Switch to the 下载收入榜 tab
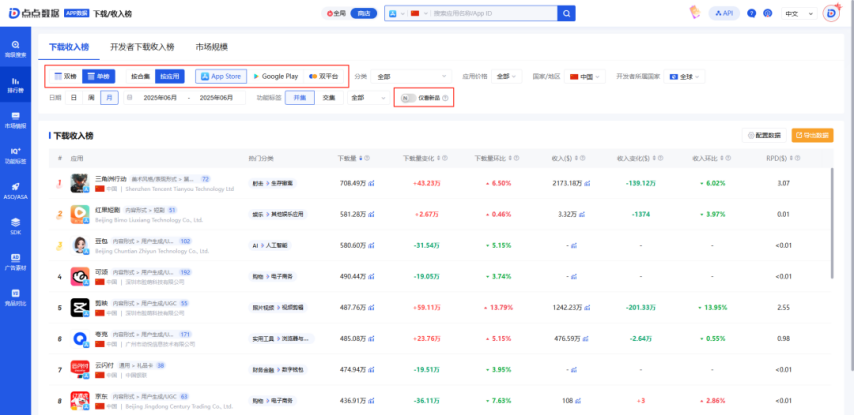 69,47
